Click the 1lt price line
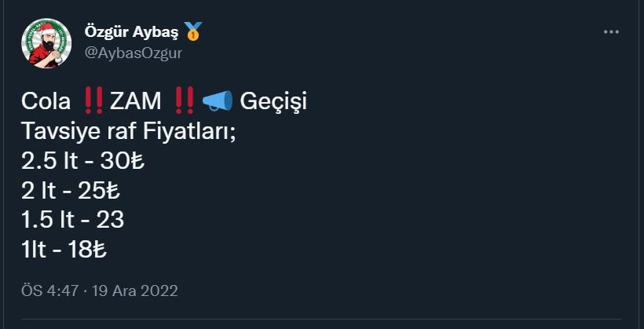 point(65,250)
